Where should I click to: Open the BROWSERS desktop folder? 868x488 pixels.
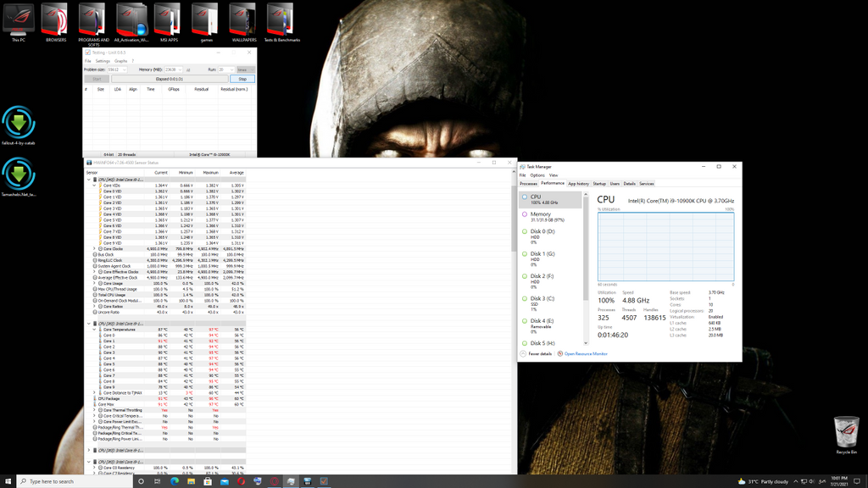(56, 20)
